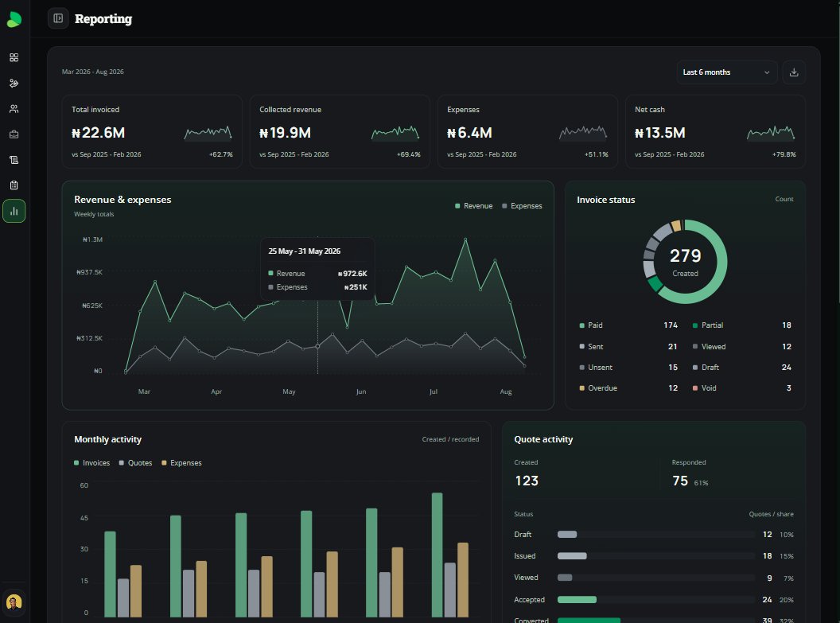The image size is (840, 623).
Task: Click the +79.8% change on Net cash
Action: click(784, 154)
